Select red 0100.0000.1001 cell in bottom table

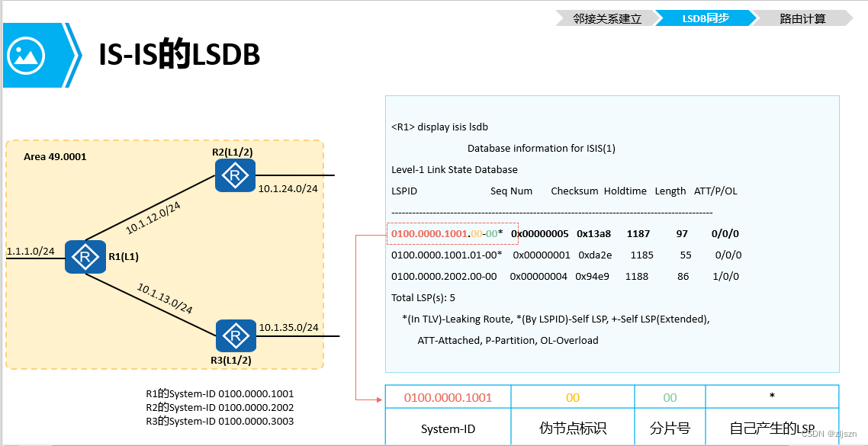click(448, 397)
